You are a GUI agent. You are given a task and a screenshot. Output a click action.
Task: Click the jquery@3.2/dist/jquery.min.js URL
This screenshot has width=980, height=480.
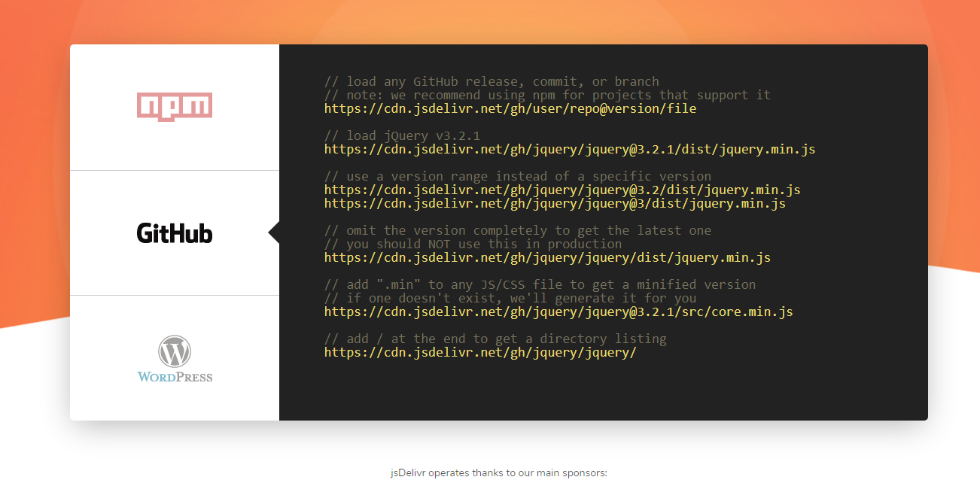click(562, 190)
